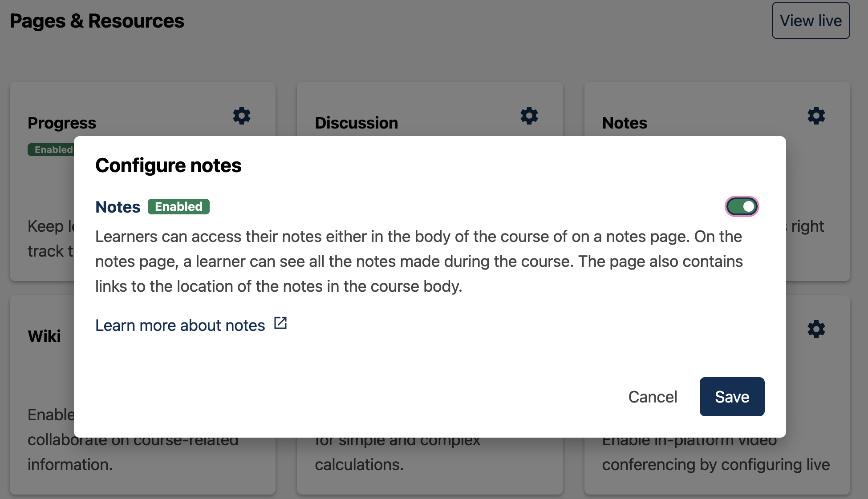Click the Configure notes dialog title
The image size is (868, 499).
168,165
